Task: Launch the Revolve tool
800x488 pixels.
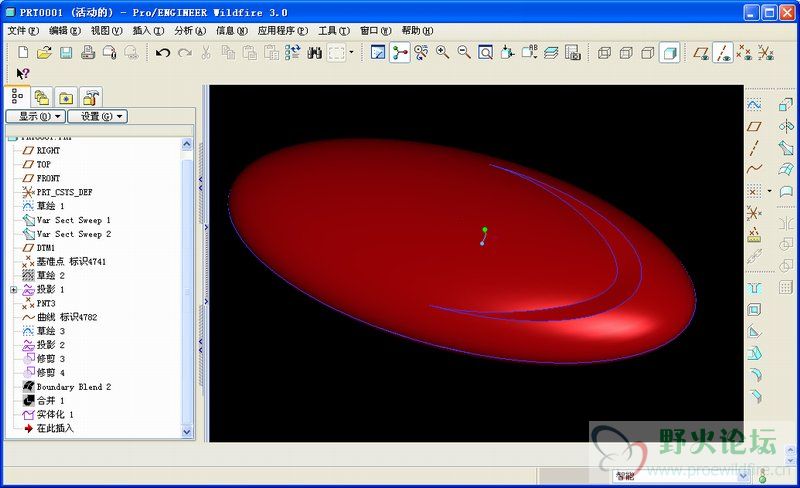Action: (786, 126)
